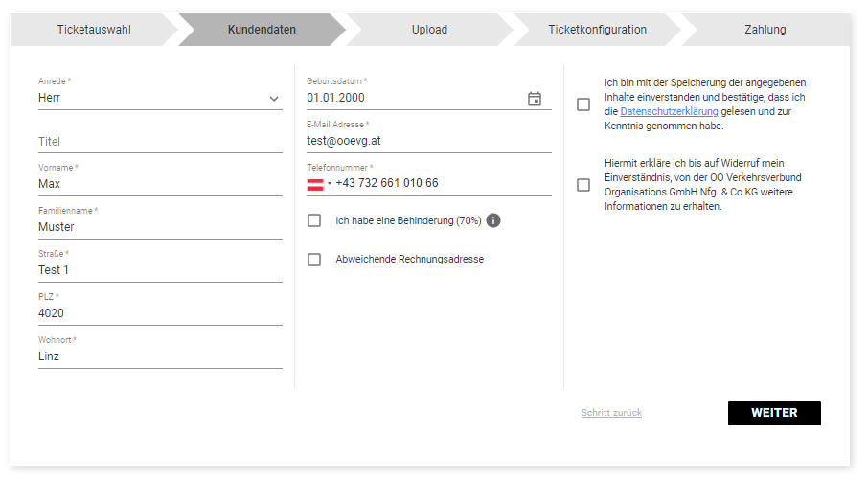Go to the Ticketauswahl step
Viewport: 868px width, 482px height.
point(94,30)
